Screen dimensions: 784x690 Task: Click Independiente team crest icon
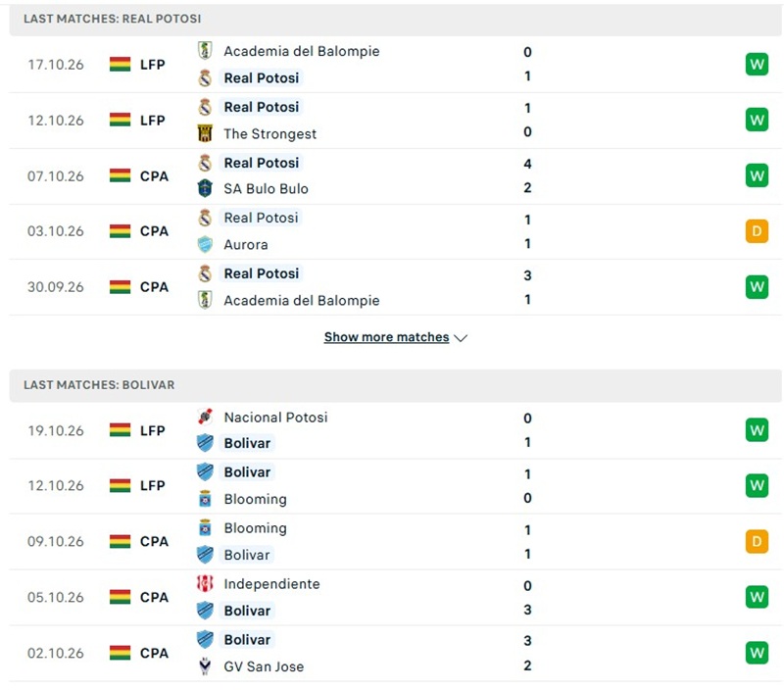click(x=205, y=583)
